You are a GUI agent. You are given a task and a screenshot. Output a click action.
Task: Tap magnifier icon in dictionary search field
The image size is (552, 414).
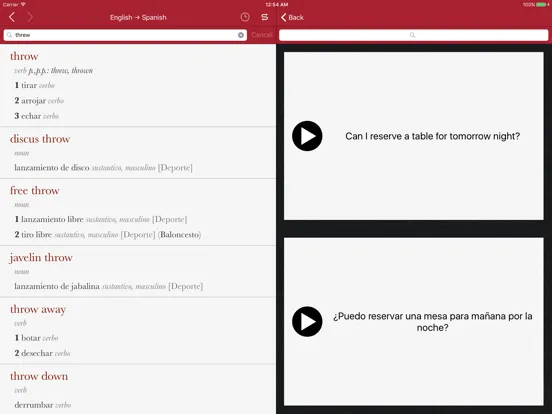[9, 35]
